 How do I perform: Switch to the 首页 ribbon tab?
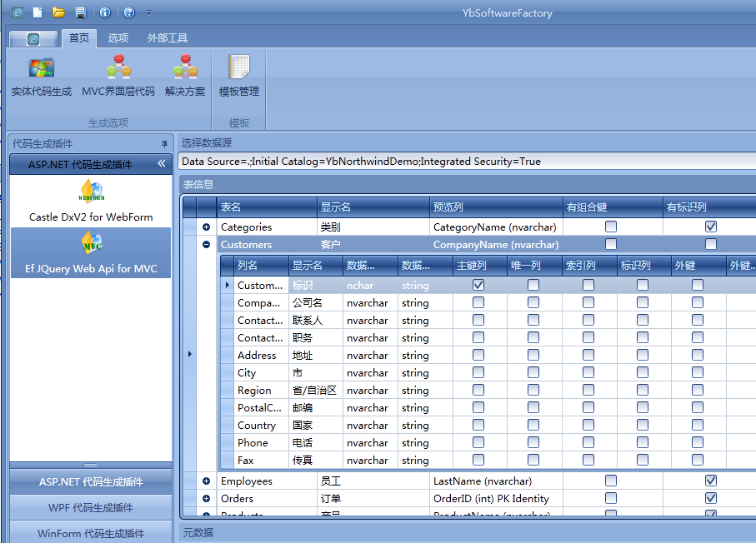click(79, 38)
